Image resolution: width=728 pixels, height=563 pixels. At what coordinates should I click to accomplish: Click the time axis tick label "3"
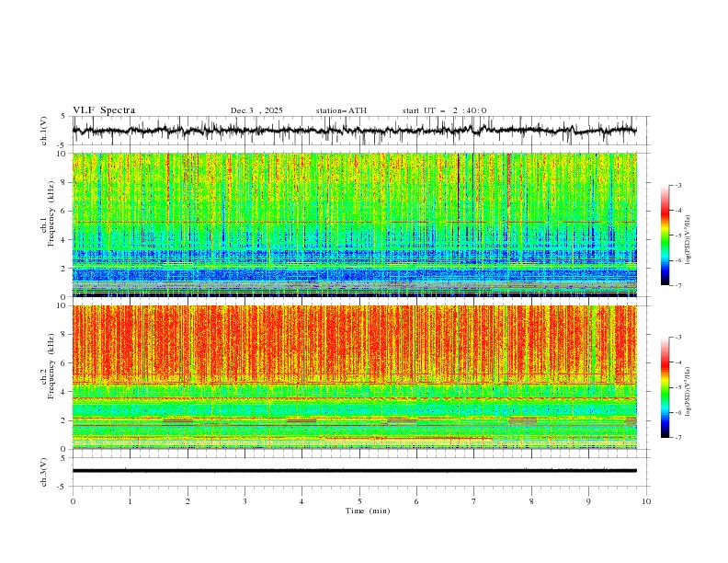[245, 501]
